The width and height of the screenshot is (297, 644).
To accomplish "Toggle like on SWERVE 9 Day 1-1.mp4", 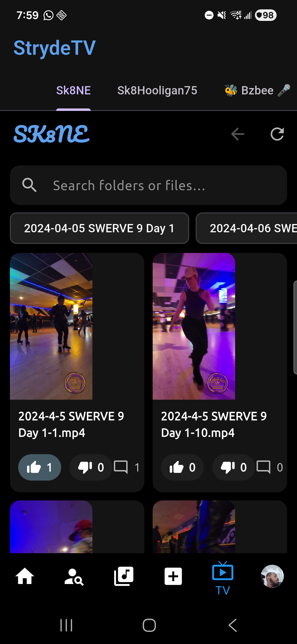I will (x=40, y=467).
